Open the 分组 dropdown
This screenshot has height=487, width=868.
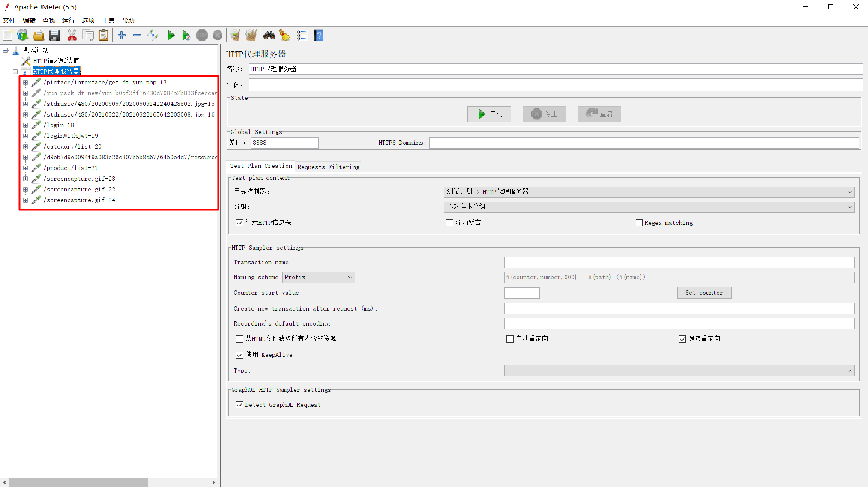point(649,207)
